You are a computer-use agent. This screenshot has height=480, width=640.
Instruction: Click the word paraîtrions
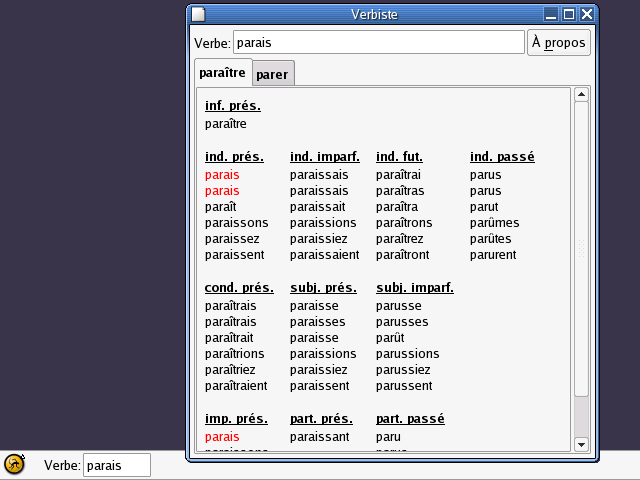235,354
